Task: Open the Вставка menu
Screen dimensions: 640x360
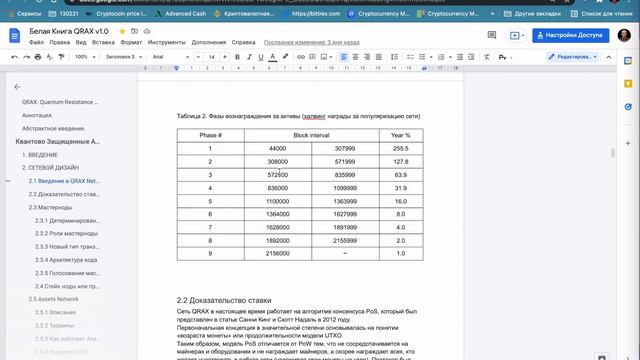Action: pos(103,42)
